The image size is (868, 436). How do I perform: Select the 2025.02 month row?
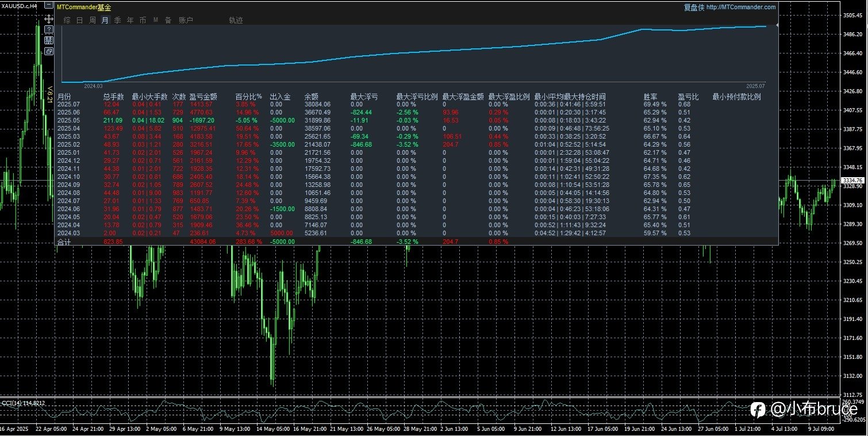417,144
